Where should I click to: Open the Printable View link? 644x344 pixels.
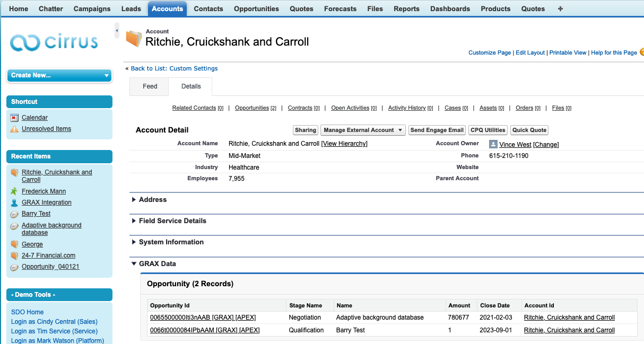pyautogui.click(x=568, y=53)
